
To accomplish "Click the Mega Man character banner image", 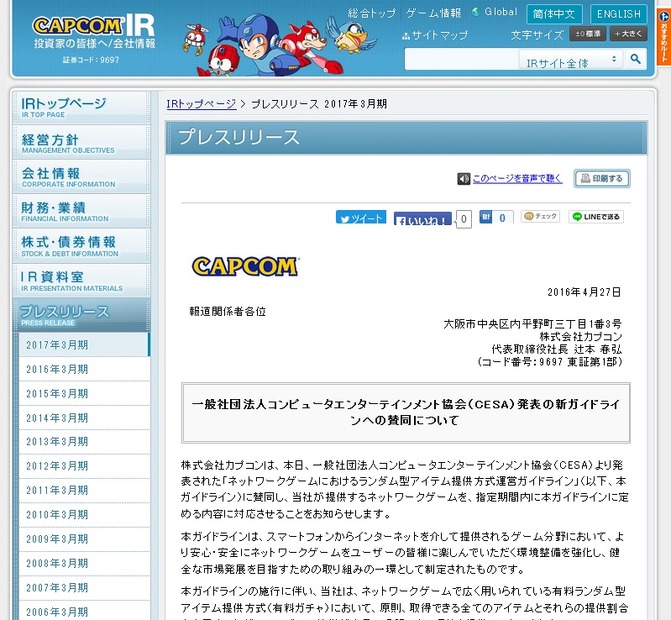I will click(x=279, y=46).
